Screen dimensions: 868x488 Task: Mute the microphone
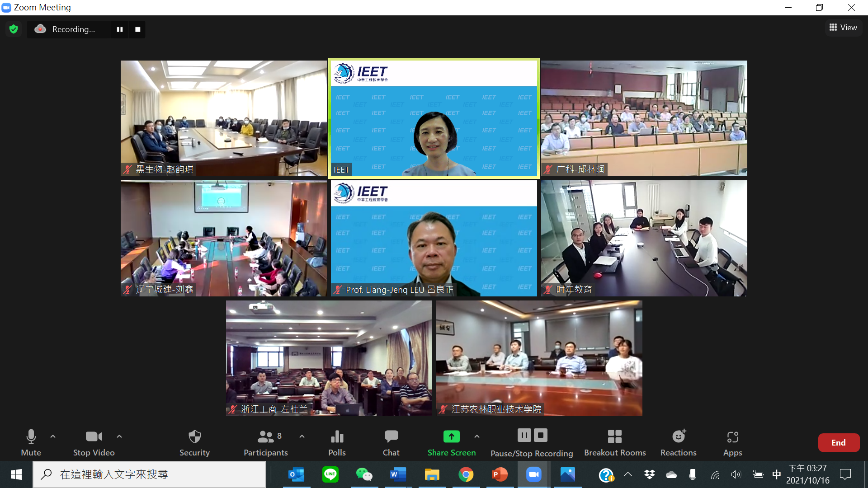[31, 442]
